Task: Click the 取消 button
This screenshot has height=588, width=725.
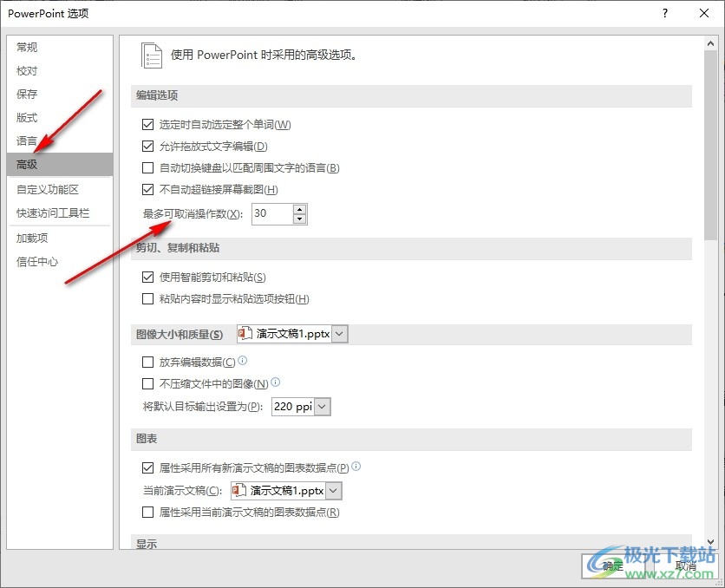Action: pos(686,565)
